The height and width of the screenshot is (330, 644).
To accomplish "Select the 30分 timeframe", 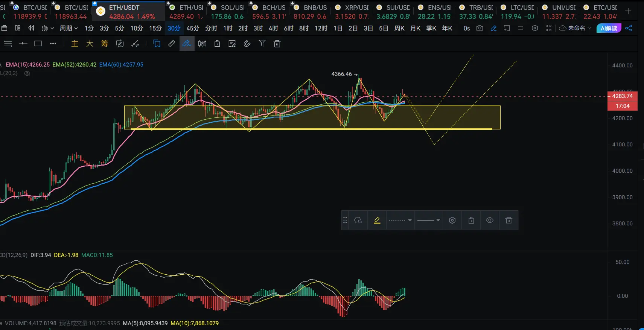I will tap(174, 28).
